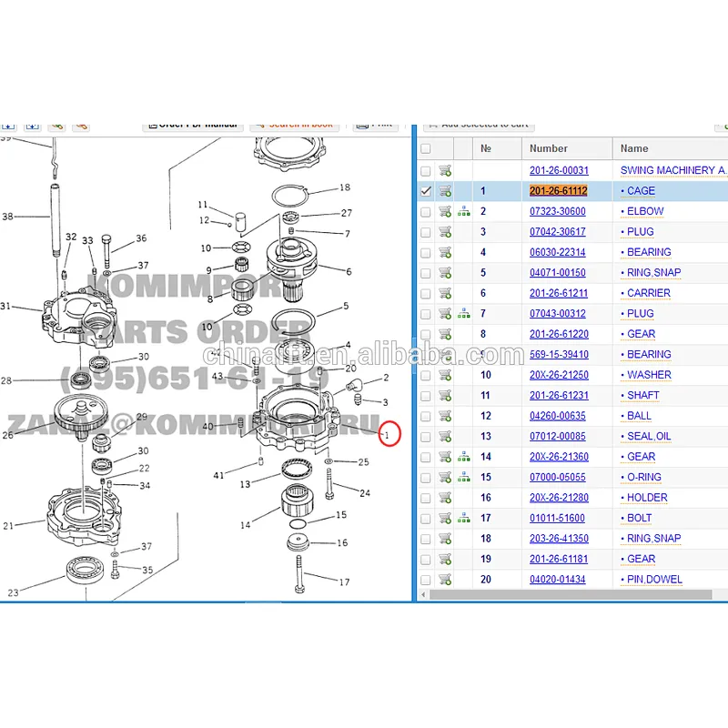Viewport: 728px width, 728px height.
Task: Check the box for part 201-26-00031
Action: [x=425, y=171]
